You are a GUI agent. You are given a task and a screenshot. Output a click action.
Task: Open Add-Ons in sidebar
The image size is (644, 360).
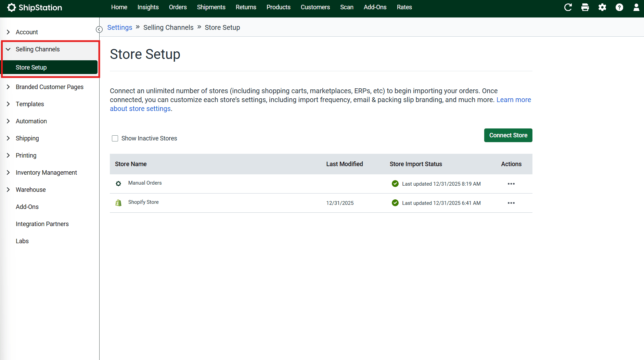click(27, 207)
